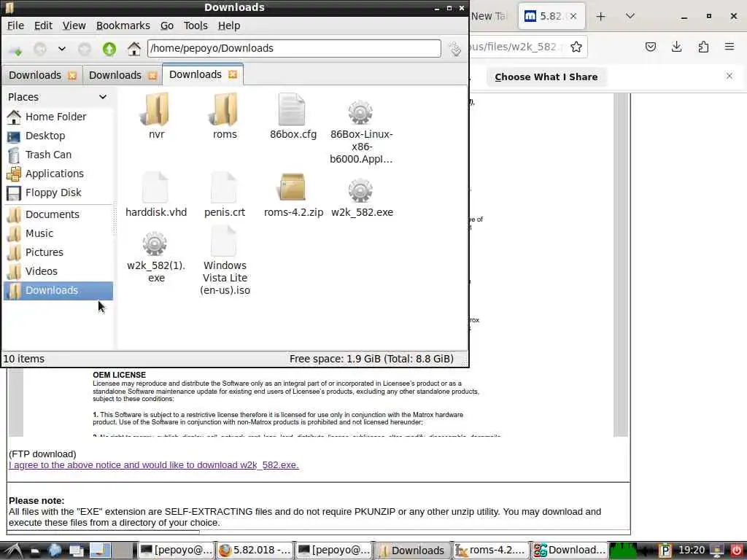Click the greyed forward arrow in file manager
Screen dimensions: 747x560
(x=85, y=49)
